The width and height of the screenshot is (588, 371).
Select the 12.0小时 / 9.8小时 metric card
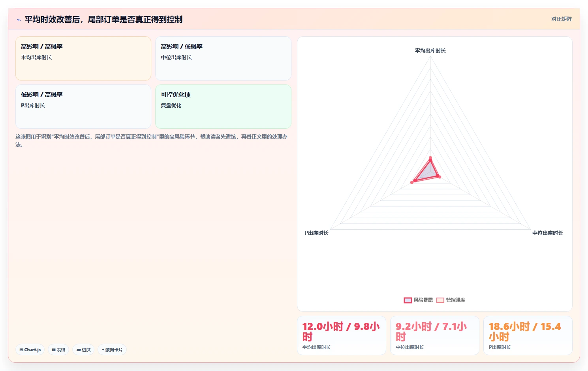[342, 335]
